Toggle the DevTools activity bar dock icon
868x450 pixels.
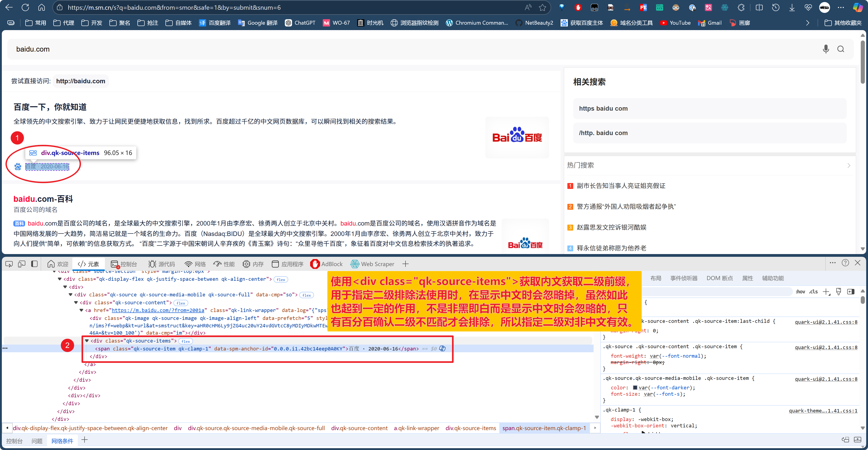34,264
